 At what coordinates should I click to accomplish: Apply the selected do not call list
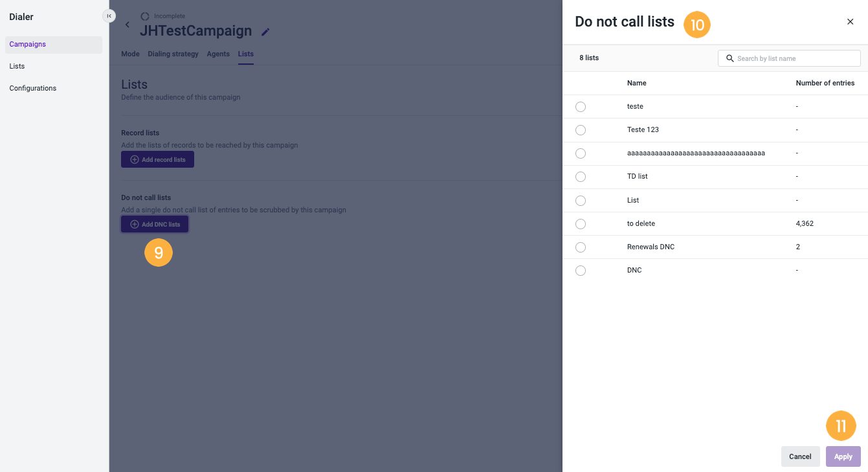coord(843,456)
